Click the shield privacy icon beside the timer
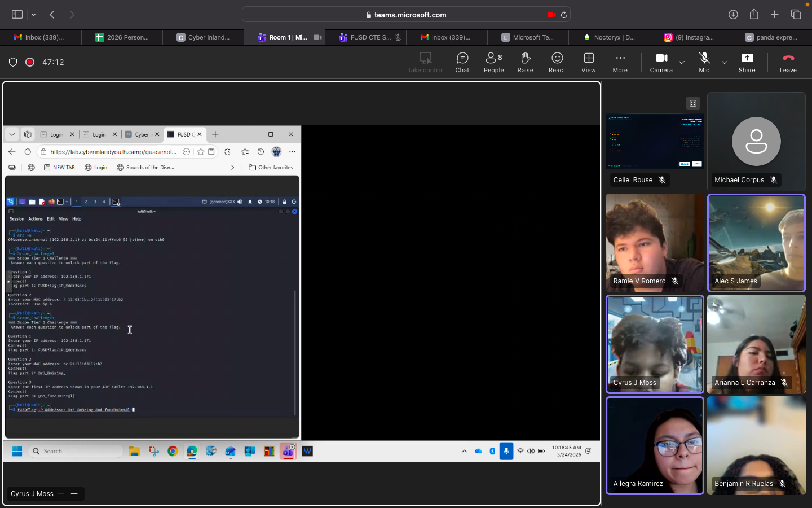This screenshot has height=508, width=812. (x=13, y=62)
